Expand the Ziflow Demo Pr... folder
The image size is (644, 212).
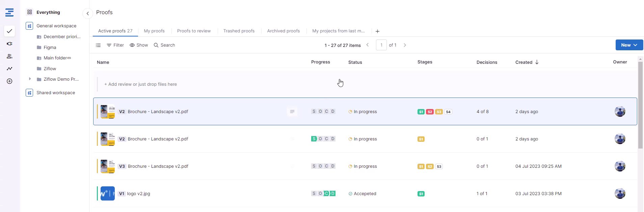click(x=30, y=79)
